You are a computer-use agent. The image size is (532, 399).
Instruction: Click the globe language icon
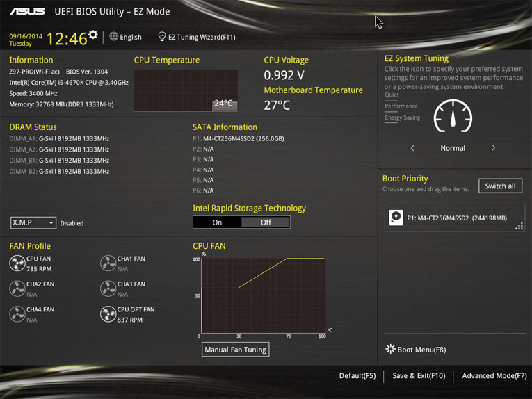(113, 36)
